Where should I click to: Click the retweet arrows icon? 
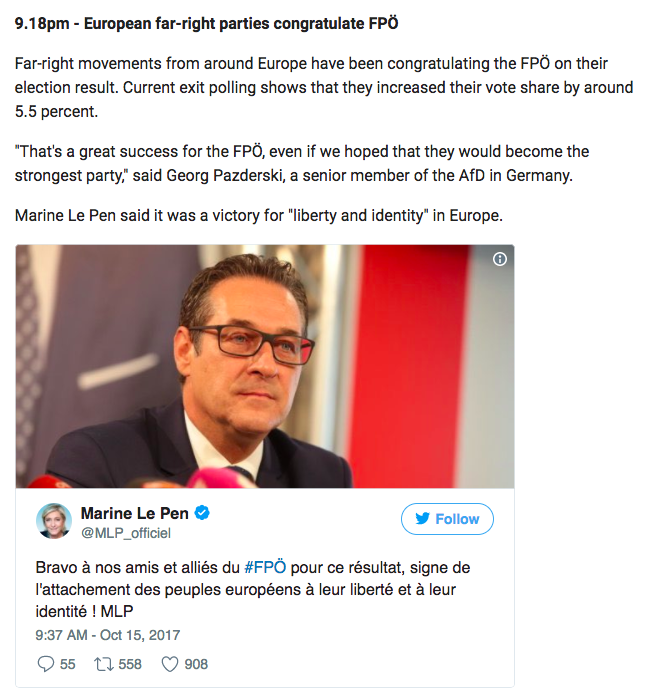pyautogui.click(x=103, y=664)
